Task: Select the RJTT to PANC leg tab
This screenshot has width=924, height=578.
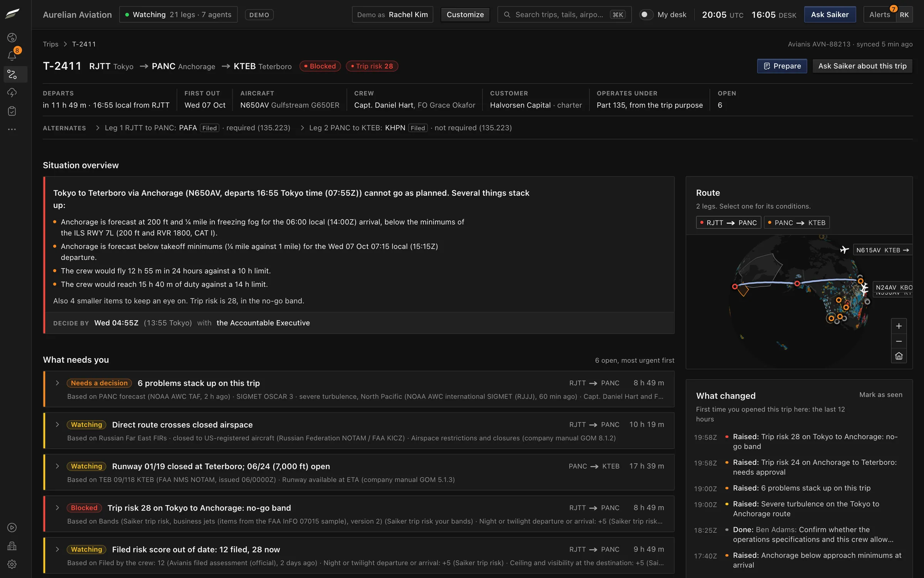Action: [x=728, y=223]
